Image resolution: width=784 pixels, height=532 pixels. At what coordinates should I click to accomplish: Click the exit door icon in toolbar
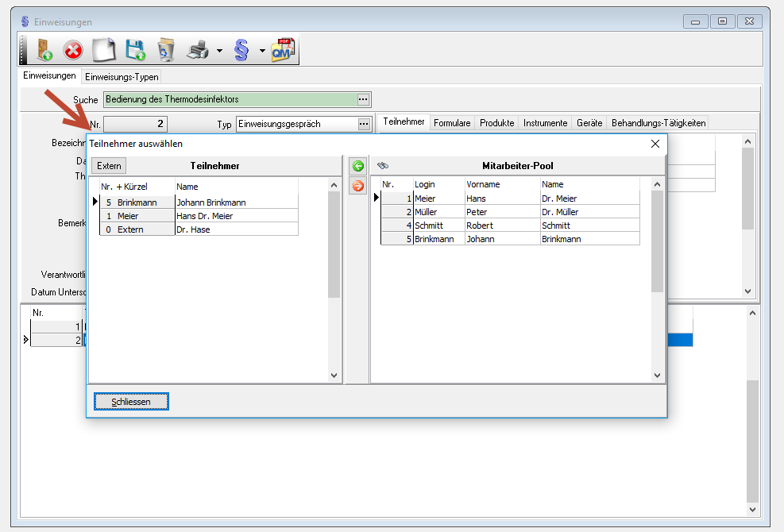tap(44, 51)
